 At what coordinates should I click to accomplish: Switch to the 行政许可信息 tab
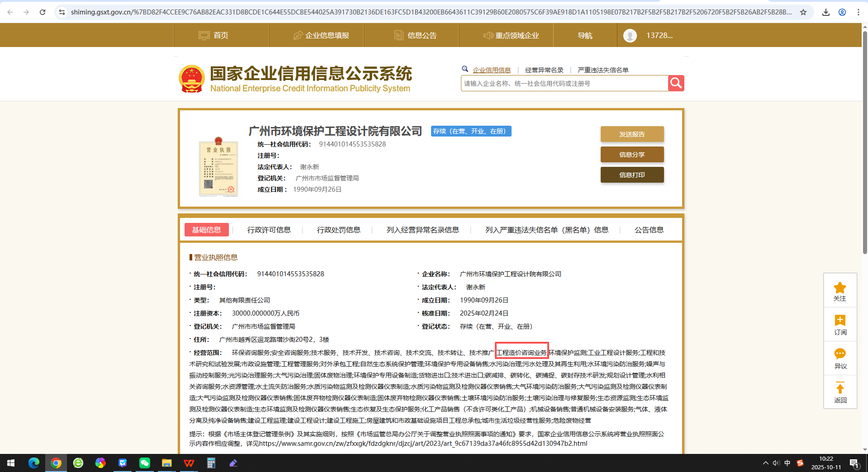[x=269, y=230]
